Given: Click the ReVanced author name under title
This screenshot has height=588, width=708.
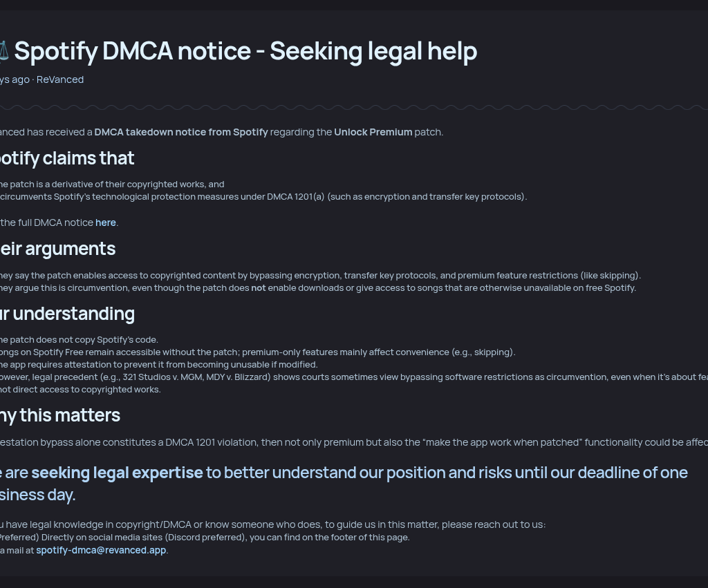Looking at the screenshot, I should 60,79.
